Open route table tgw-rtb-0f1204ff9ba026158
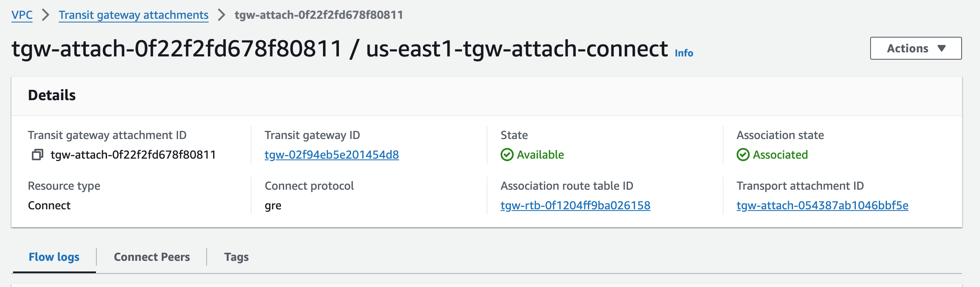980x287 pixels. (575, 205)
